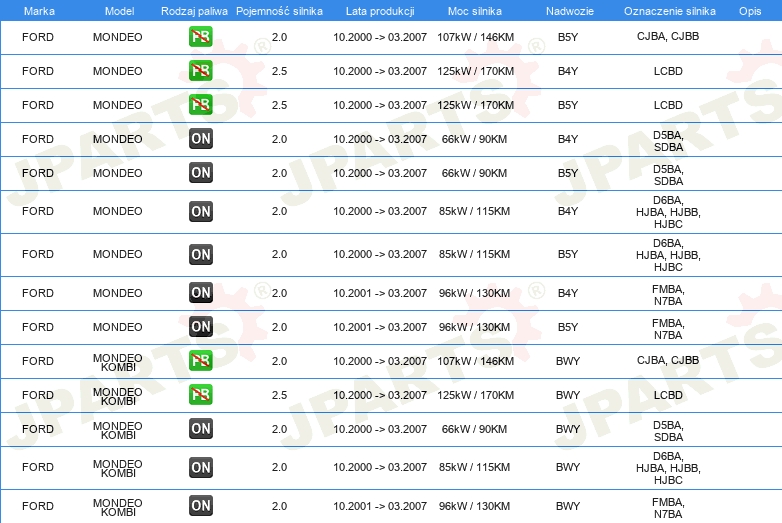Viewport: 782px width, 523px height.
Task: Select the Lata produkcji column header
Action: (380, 11)
